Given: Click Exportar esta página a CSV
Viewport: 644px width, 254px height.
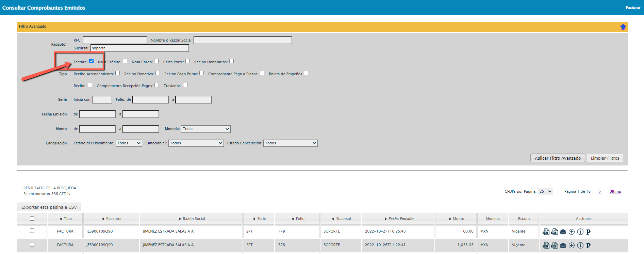Looking at the screenshot, I should [49, 207].
